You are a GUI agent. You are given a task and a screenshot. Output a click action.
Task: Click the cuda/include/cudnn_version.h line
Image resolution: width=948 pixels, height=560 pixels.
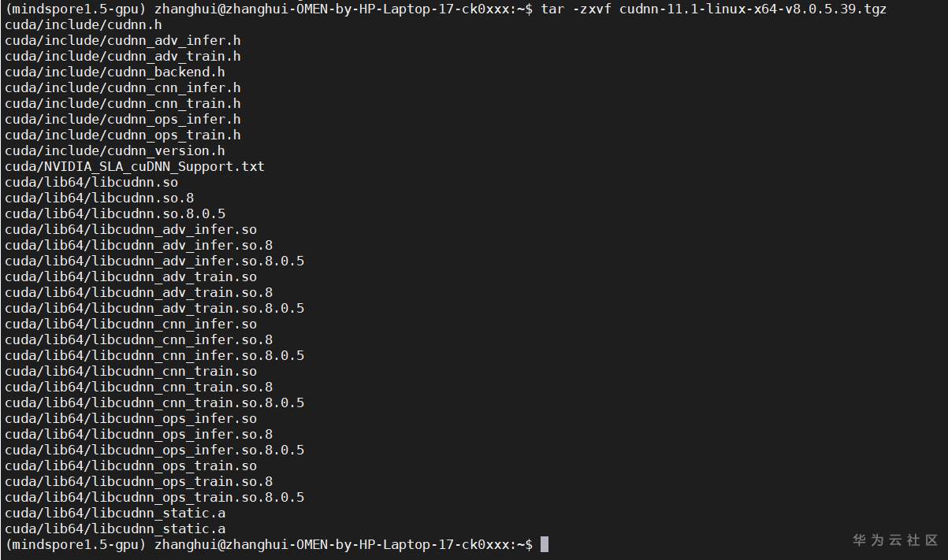[x=115, y=150]
